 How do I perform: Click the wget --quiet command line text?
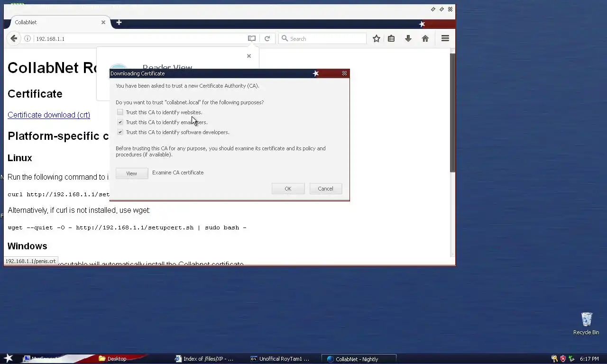[127, 227]
